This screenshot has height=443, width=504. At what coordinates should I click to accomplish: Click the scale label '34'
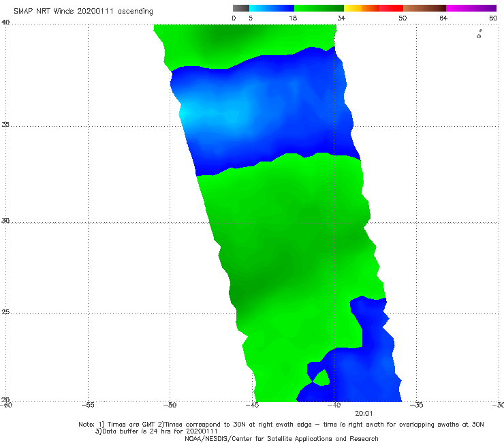tap(341, 18)
